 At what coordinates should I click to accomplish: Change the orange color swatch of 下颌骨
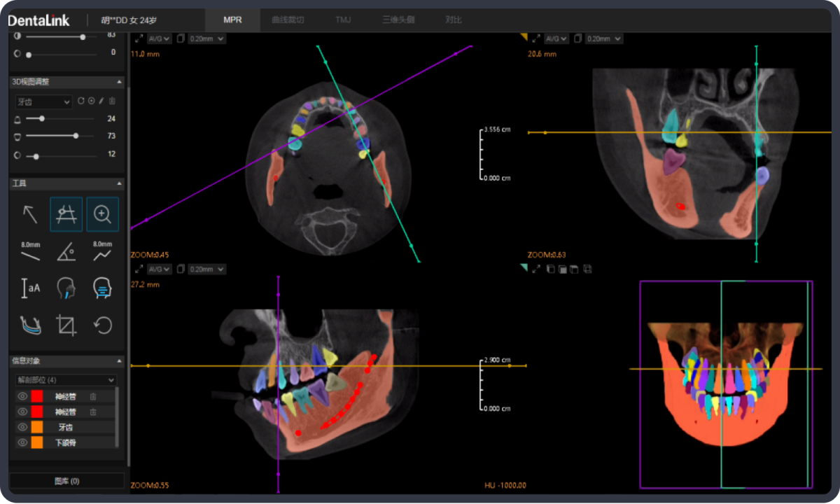tap(37, 442)
